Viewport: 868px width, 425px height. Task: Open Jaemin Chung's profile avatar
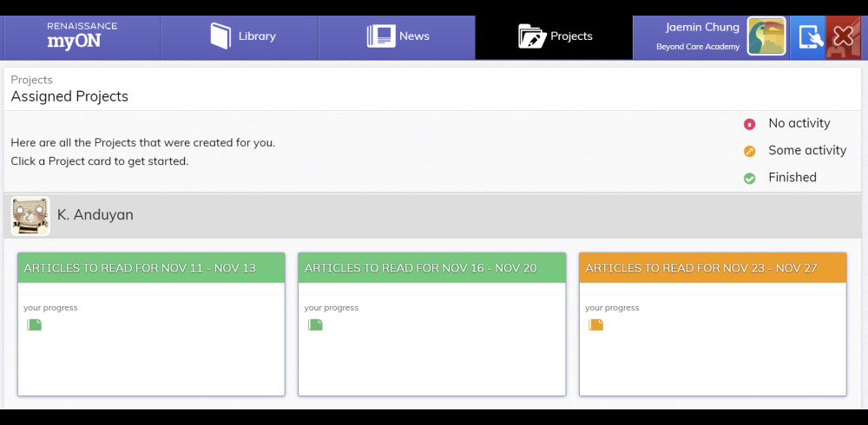[766, 36]
